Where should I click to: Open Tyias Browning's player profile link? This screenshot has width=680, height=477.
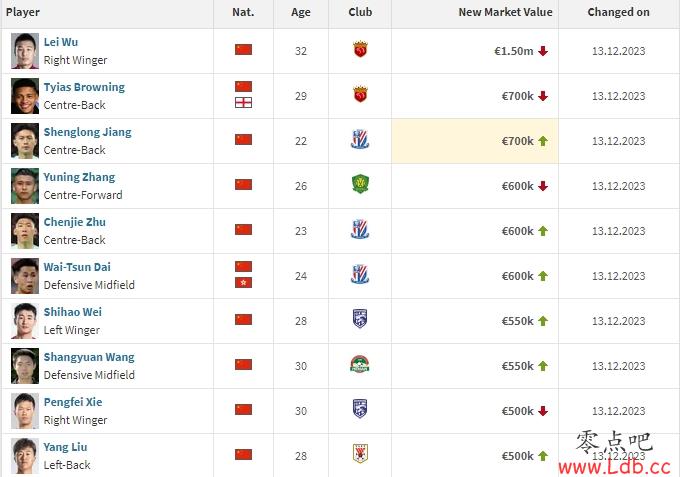click(84, 87)
